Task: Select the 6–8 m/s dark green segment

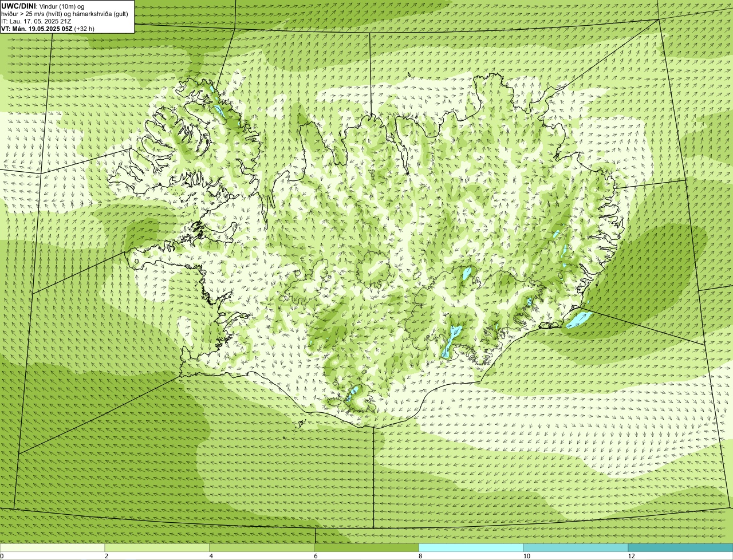Action: click(x=367, y=548)
